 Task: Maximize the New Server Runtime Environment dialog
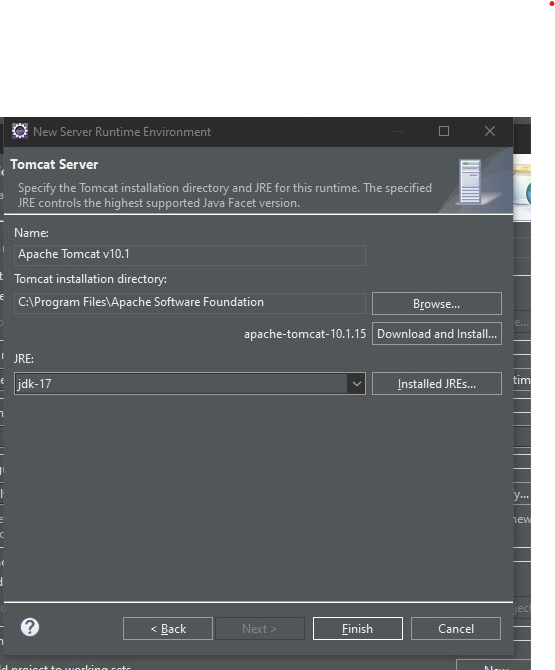coord(444,131)
